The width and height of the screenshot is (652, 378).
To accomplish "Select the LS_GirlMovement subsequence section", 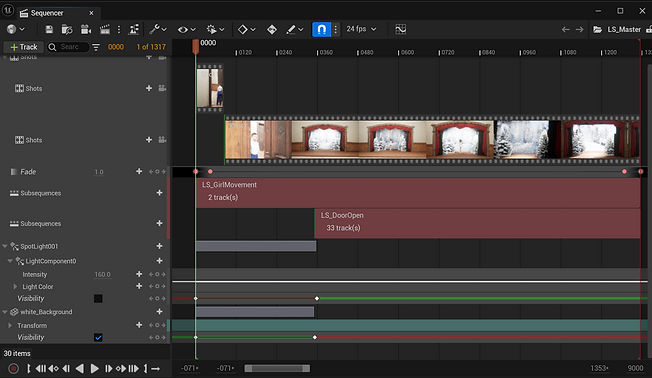I will point(418,193).
